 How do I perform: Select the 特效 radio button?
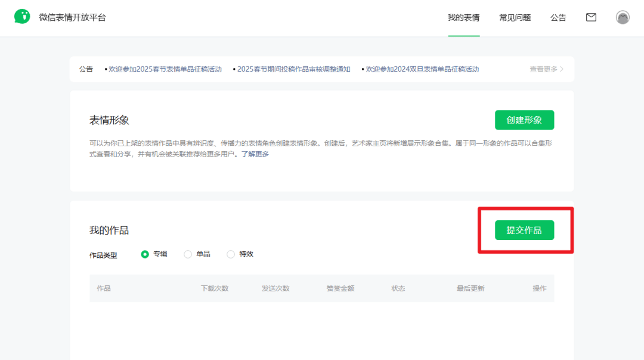(x=231, y=254)
